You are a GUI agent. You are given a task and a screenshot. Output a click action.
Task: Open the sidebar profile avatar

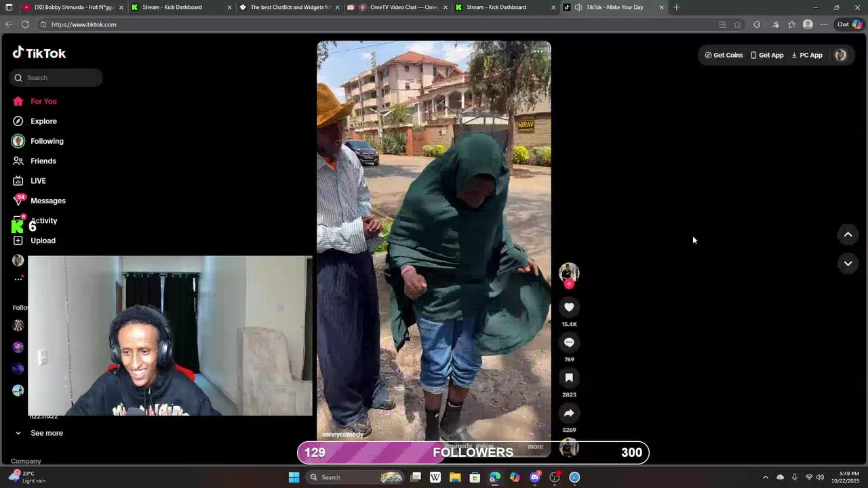(18, 260)
